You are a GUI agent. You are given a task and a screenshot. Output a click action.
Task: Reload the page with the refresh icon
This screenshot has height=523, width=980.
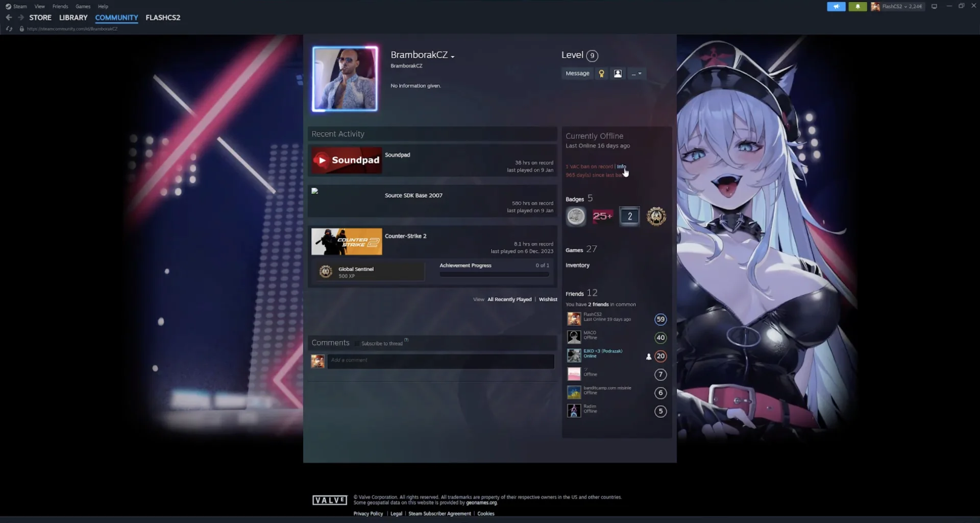pos(9,29)
